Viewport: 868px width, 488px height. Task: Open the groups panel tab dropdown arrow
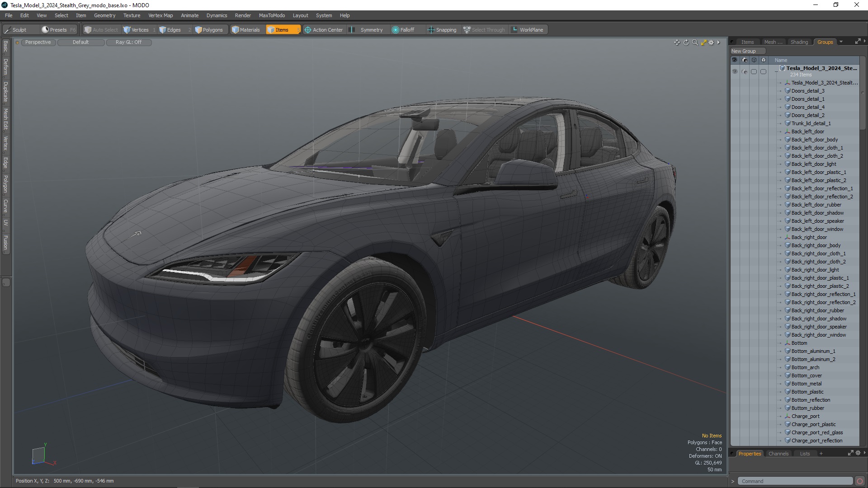coord(841,42)
